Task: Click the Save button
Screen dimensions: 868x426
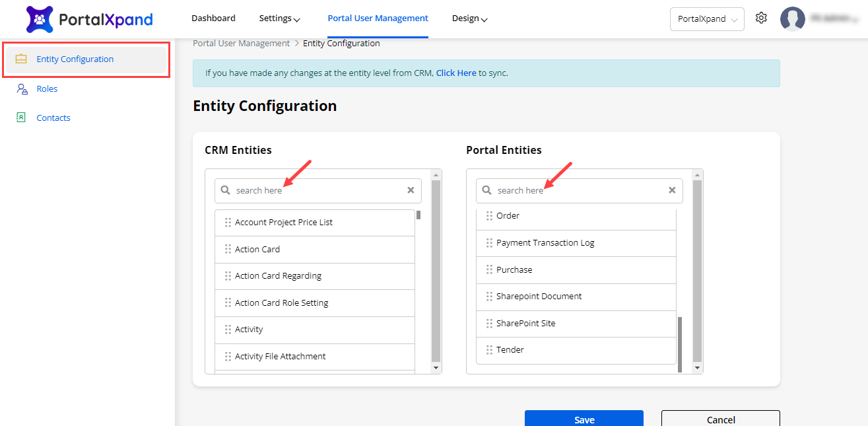Action: pos(584,419)
